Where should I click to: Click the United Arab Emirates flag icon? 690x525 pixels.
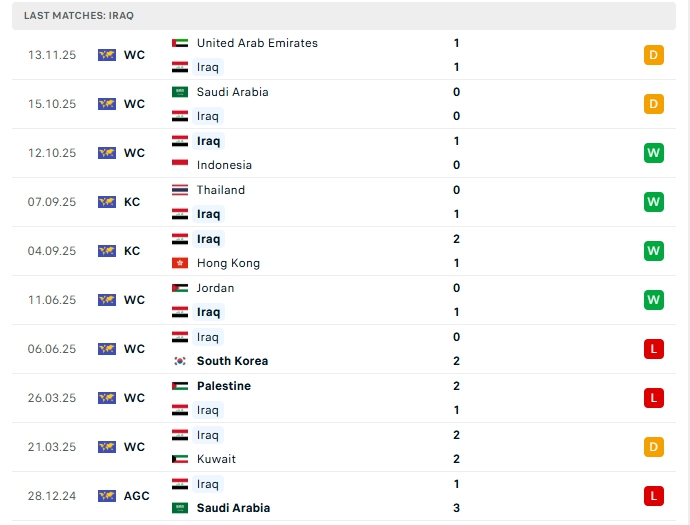point(180,43)
